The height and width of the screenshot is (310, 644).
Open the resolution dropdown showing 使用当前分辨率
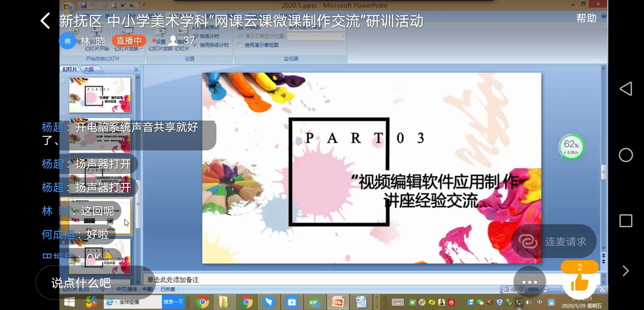point(316,28)
